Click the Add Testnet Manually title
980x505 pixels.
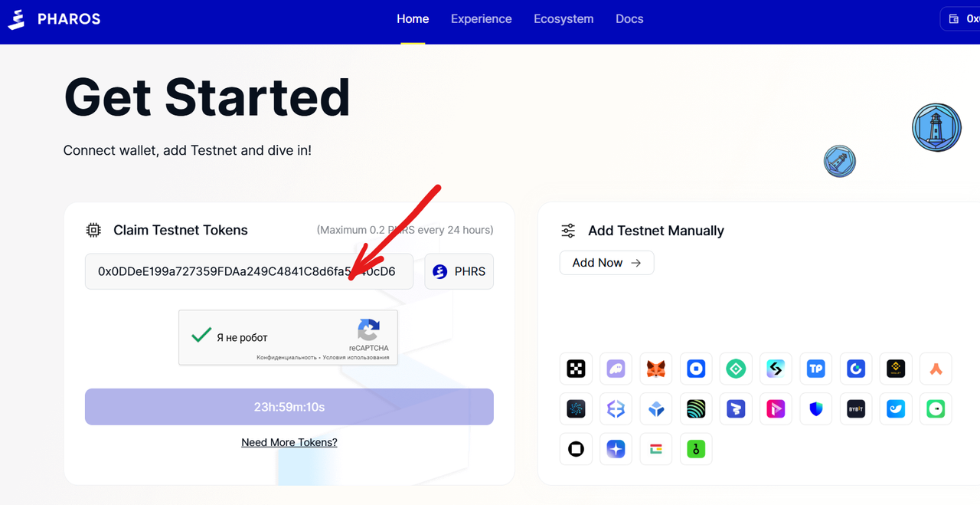point(656,231)
